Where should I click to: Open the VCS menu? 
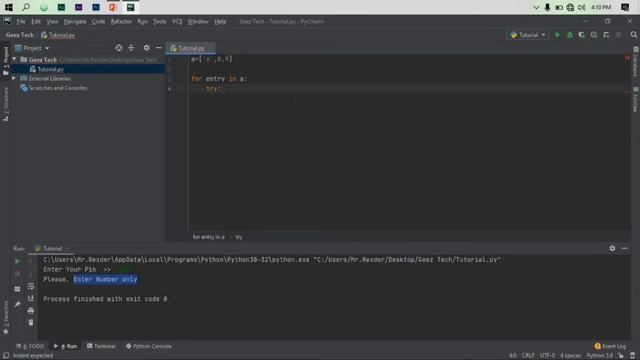(x=177, y=22)
